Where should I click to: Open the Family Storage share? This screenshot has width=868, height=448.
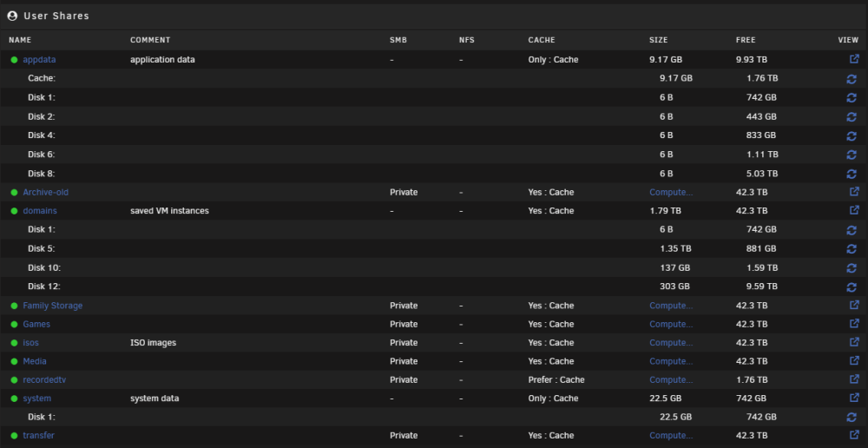point(53,306)
